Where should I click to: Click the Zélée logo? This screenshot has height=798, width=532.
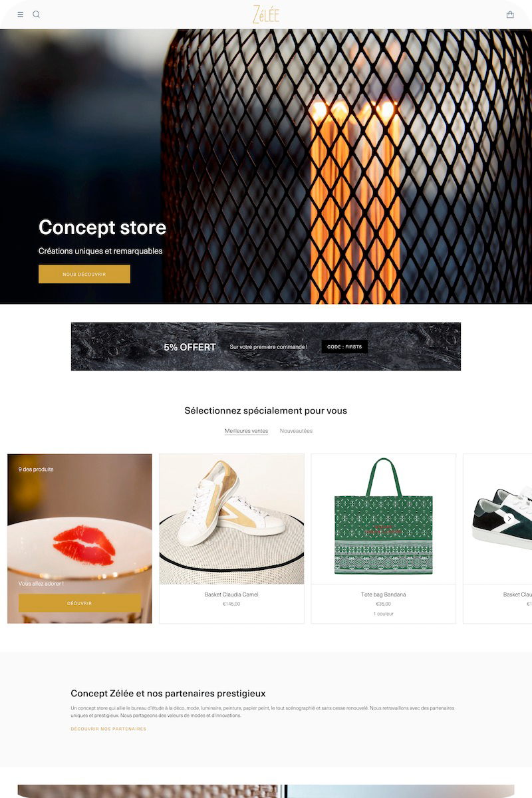coord(266,15)
